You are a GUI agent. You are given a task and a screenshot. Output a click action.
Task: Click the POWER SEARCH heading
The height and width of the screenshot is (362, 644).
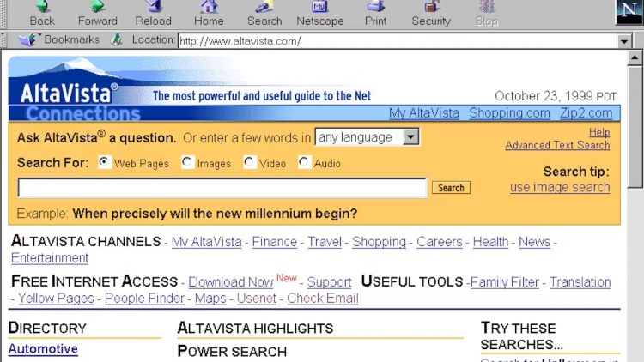pos(232,352)
